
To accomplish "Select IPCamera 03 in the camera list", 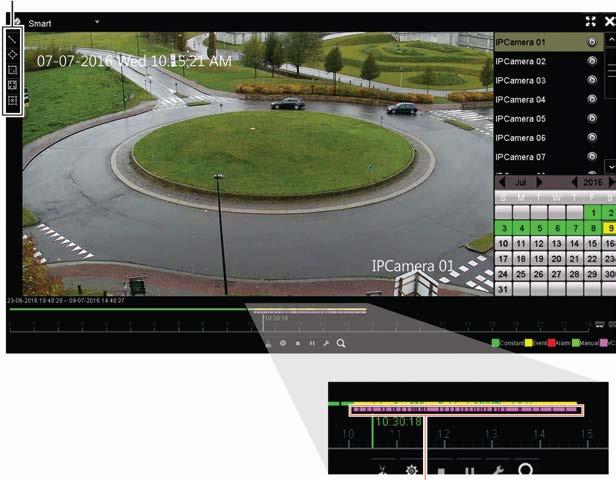I will coord(548,80).
